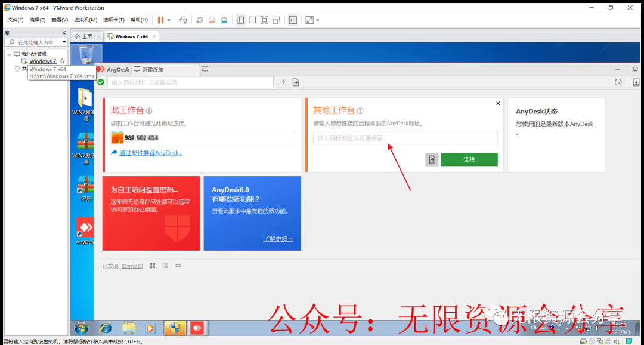Open the 帮助(H) menu
The width and height of the screenshot is (644, 345).
point(139,20)
